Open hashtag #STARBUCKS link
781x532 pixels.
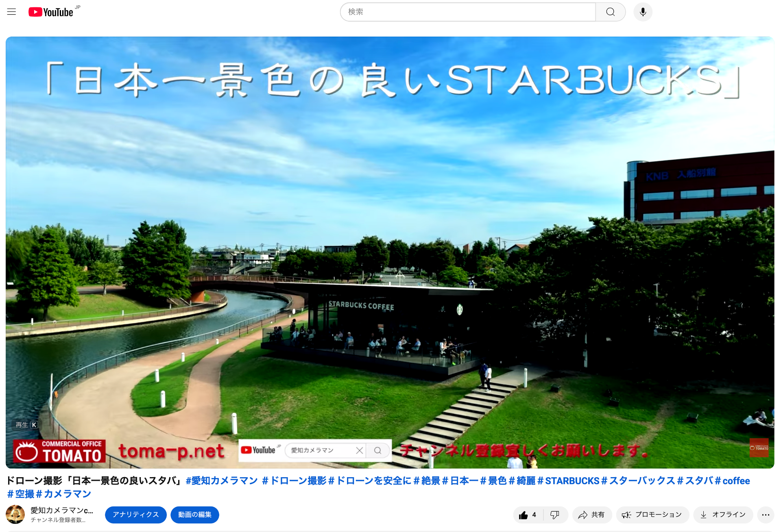click(568, 481)
